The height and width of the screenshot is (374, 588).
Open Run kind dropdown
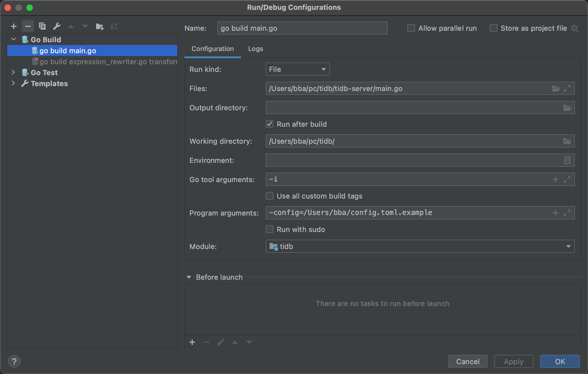[x=298, y=69]
